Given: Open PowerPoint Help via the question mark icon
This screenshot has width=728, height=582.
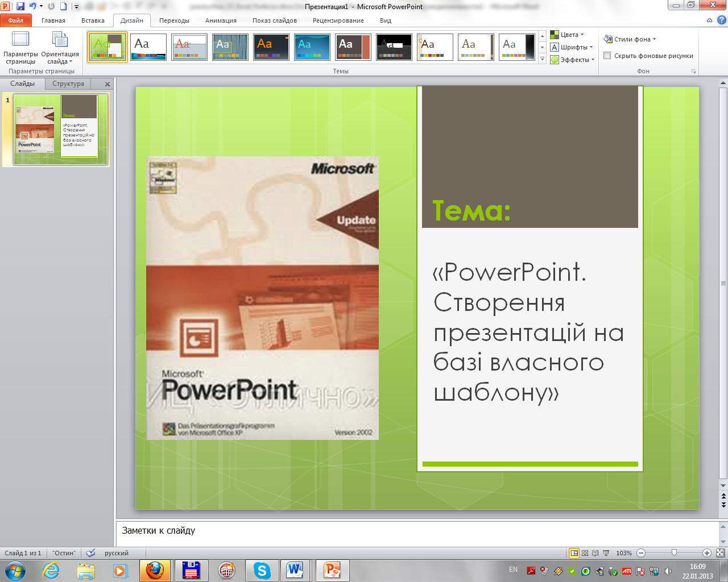Looking at the screenshot, I should pos(721,20).
